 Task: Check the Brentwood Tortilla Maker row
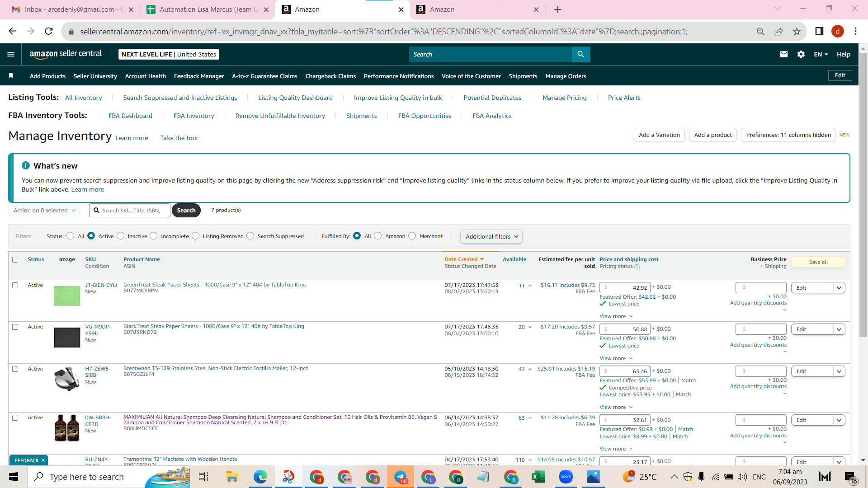point(15,369)
